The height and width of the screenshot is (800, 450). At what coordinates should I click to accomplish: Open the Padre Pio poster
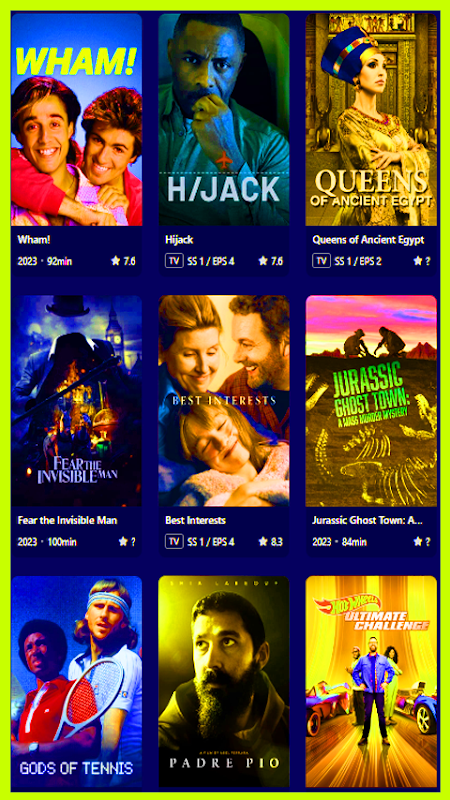[224, 682]
